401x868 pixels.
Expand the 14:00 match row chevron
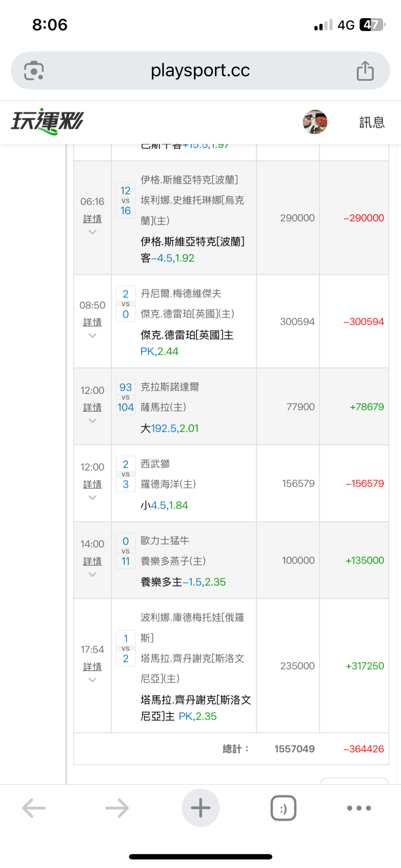[92, 574]
